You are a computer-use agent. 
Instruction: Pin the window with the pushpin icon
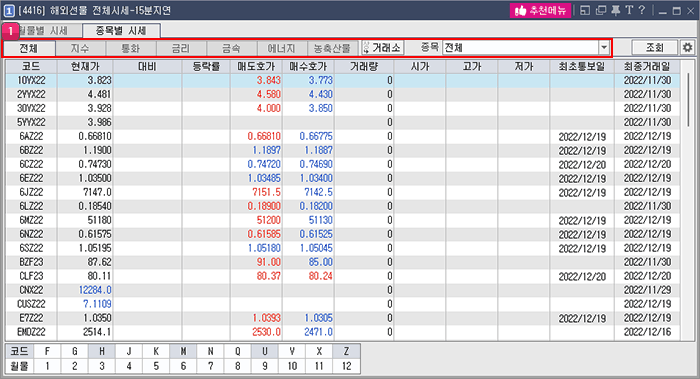pyautogui.click(x=616, y=10)
